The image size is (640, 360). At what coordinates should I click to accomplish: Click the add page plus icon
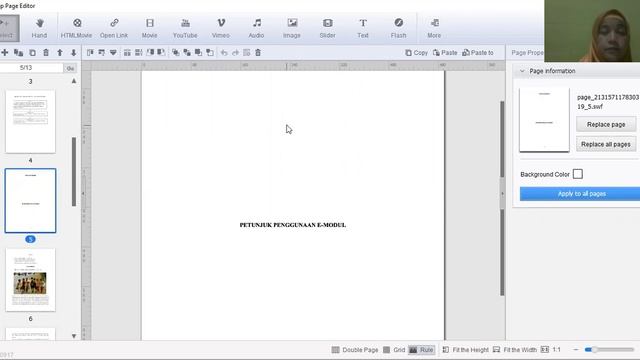[x=5, y=52]
